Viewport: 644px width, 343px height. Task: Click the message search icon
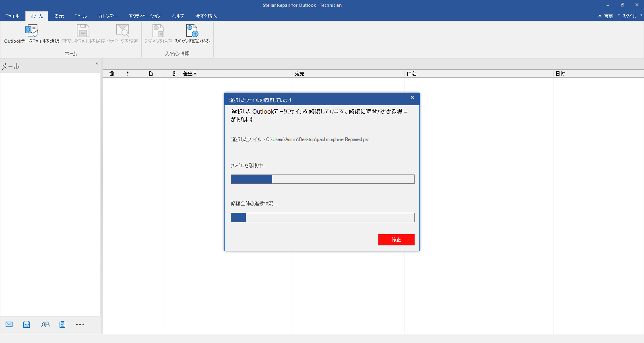pos(122,31)
